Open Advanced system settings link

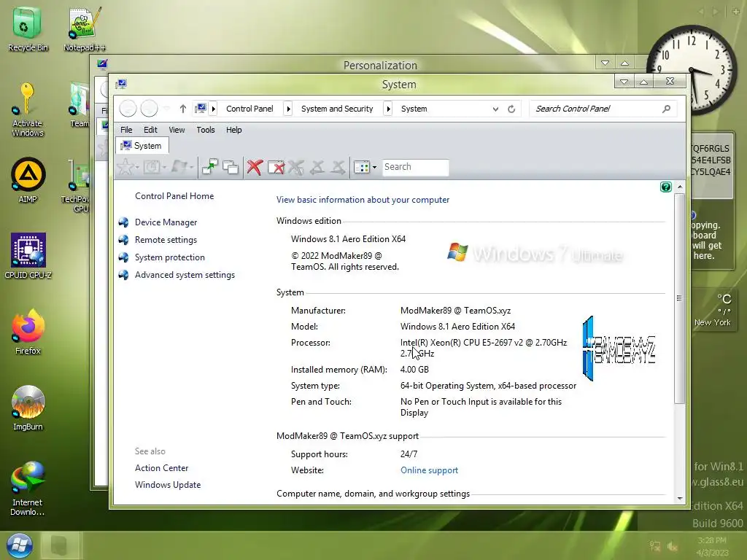[x=185, y=275]
